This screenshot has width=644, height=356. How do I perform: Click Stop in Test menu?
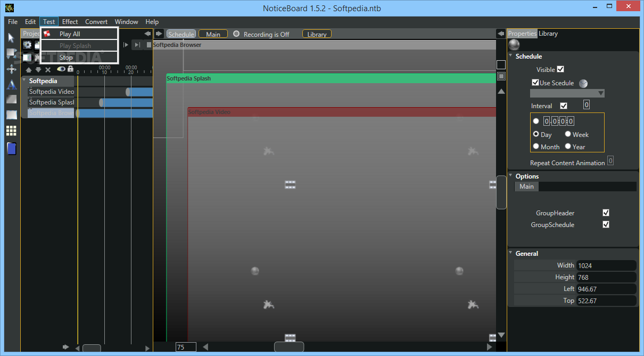click(x=79, y=57)
